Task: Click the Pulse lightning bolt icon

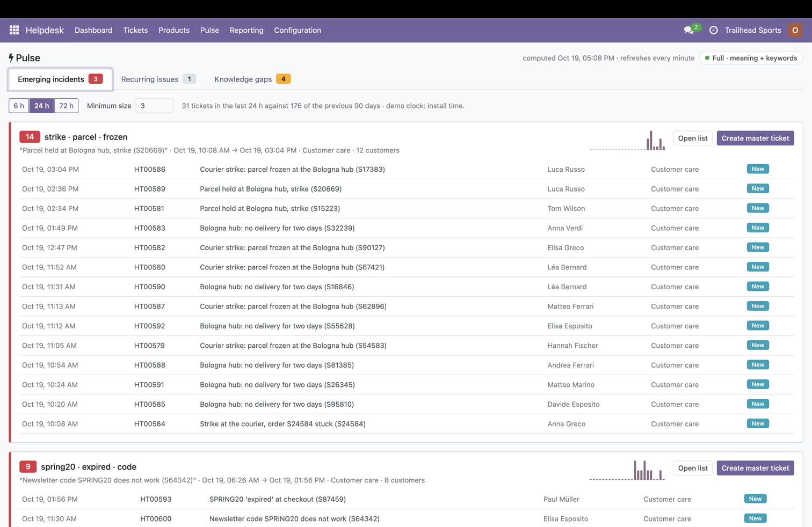Action: (x=11, y=57)
